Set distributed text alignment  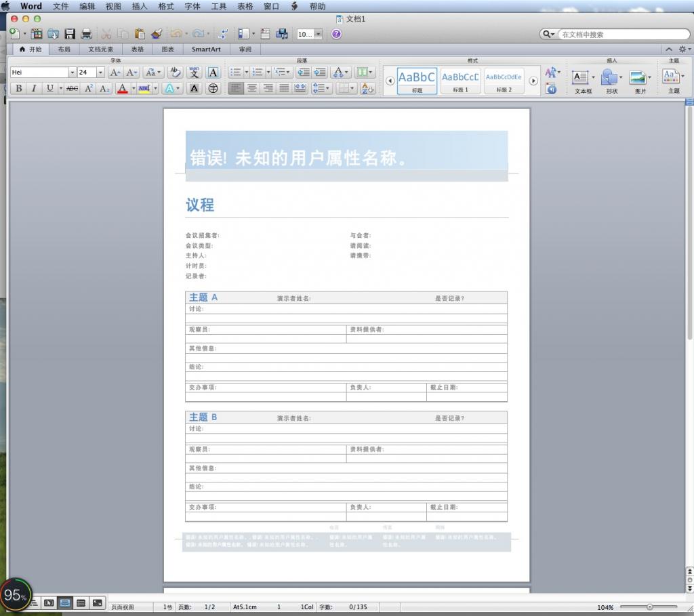click(x=300, y=89)
